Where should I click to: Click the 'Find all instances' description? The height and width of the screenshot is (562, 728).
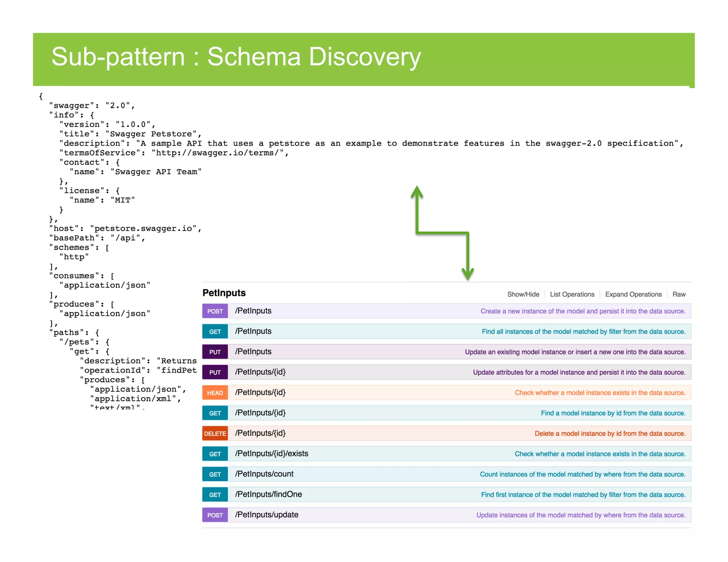coord(583,331)
